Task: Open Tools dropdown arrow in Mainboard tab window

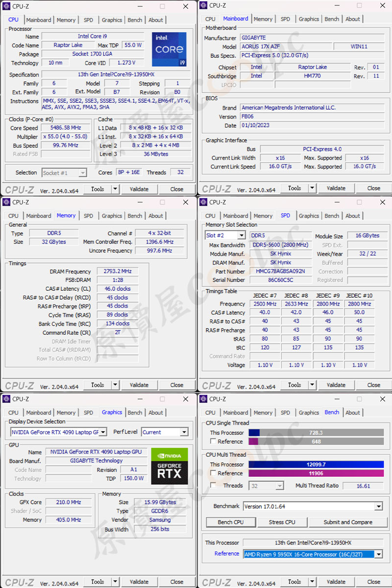Action: point(312,188)
